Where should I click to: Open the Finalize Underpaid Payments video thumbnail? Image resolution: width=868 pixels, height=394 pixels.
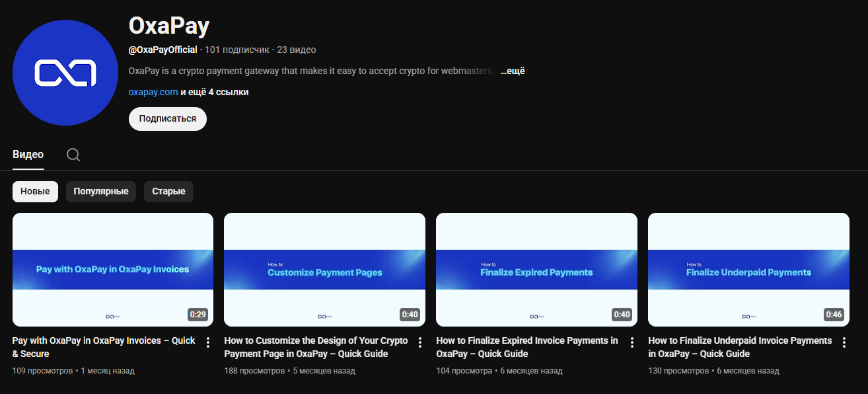748,270
